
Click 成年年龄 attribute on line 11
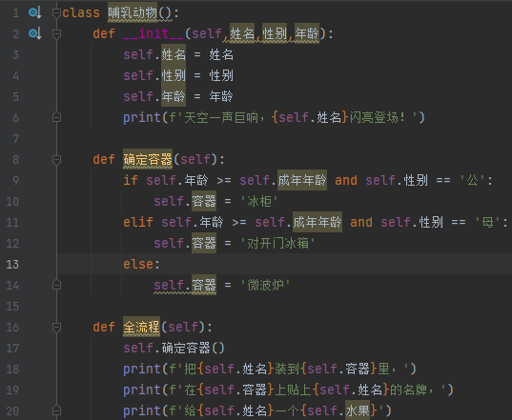(317, 223)
